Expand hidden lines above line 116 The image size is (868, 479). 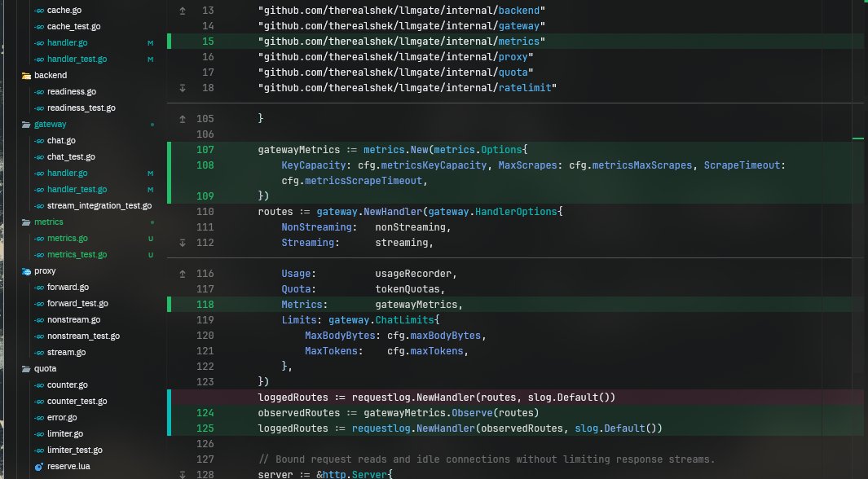(x=182, y=274)
